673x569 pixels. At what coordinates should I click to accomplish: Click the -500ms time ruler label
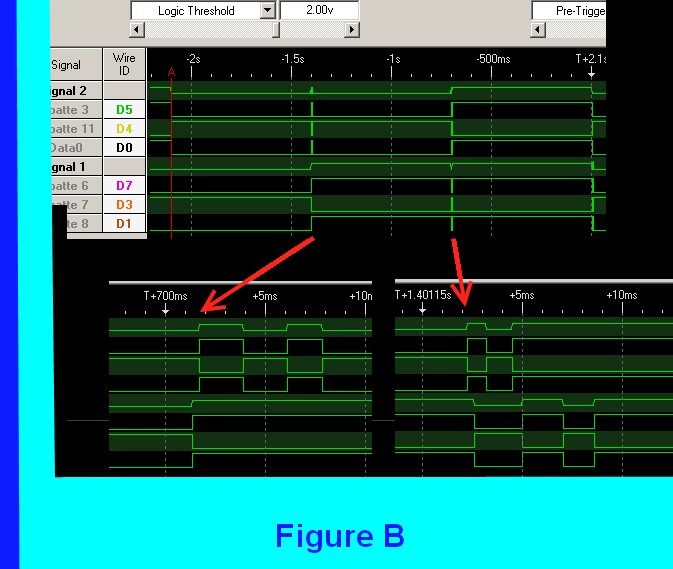[x=493, y=59]
